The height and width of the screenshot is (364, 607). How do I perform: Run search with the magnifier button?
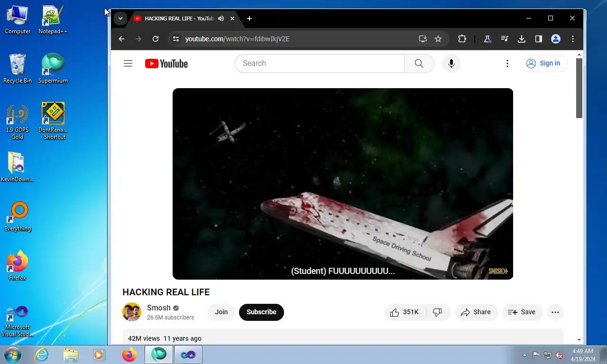[419, 64]
